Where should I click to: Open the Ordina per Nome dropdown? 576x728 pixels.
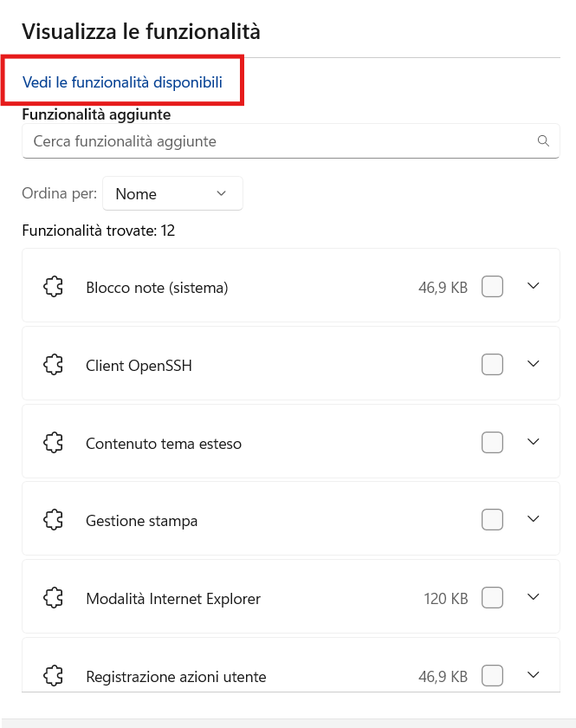[172, 193]
